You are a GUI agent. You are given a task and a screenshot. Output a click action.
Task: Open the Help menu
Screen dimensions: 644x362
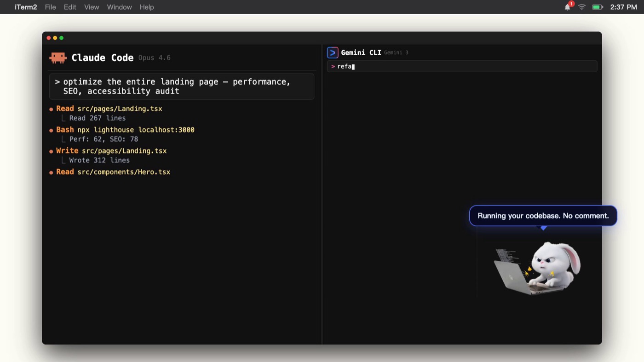click(147, 7)
